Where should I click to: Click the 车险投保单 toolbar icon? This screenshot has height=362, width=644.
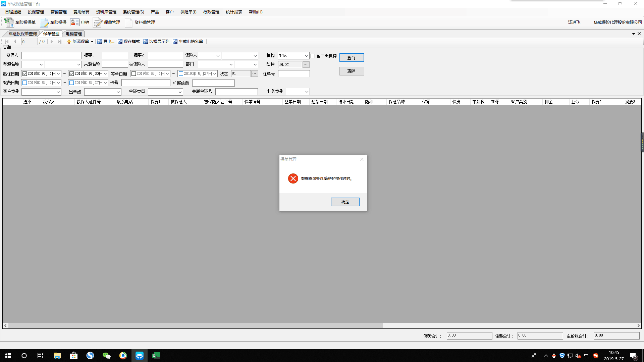click(9, 22)
